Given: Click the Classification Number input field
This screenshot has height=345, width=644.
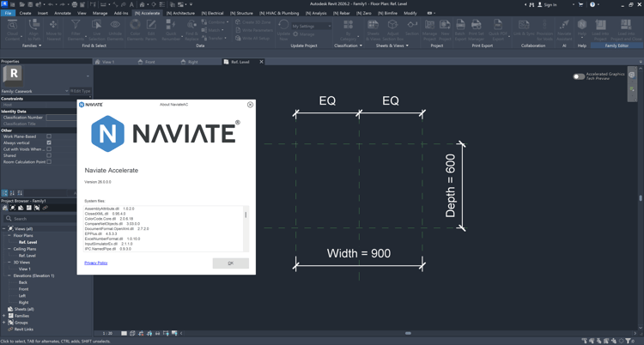Looking at the screenshot, I should click(62, 118).
